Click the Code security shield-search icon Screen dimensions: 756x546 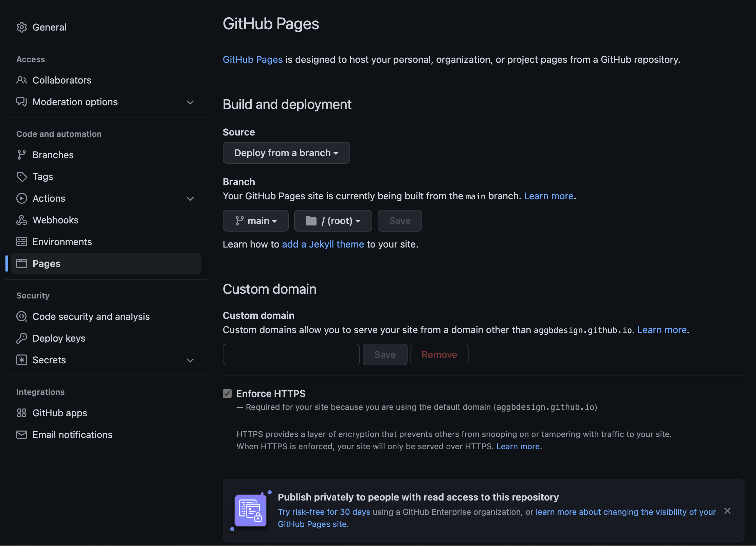pos(22,316)
